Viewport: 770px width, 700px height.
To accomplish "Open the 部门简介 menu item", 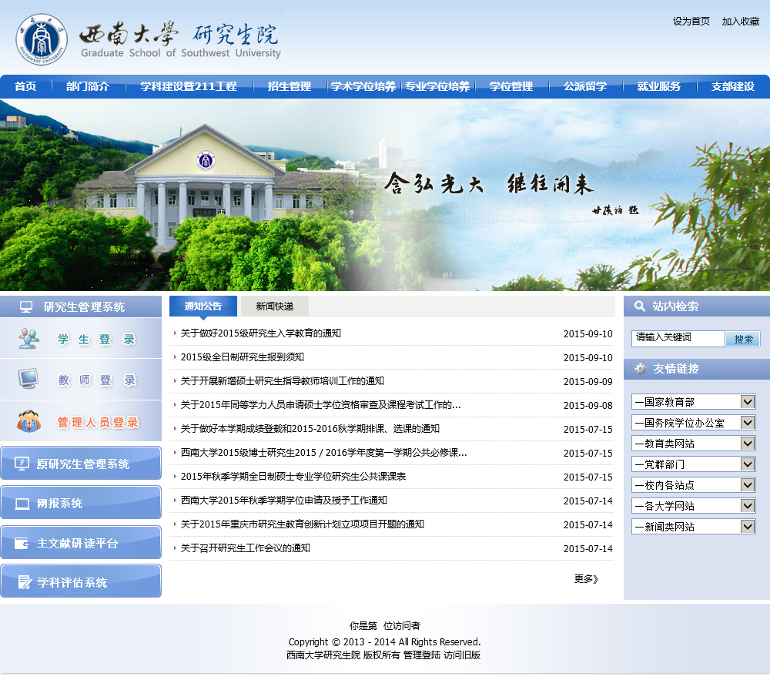I will tap(88, 86).
